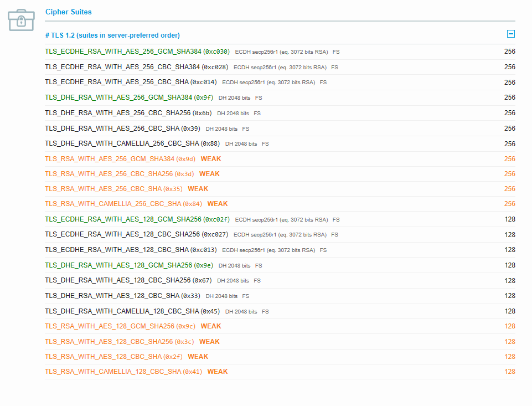Click the TLS 1.2 server-preferred order header
The image size is (532, 406).
point(112,35)
